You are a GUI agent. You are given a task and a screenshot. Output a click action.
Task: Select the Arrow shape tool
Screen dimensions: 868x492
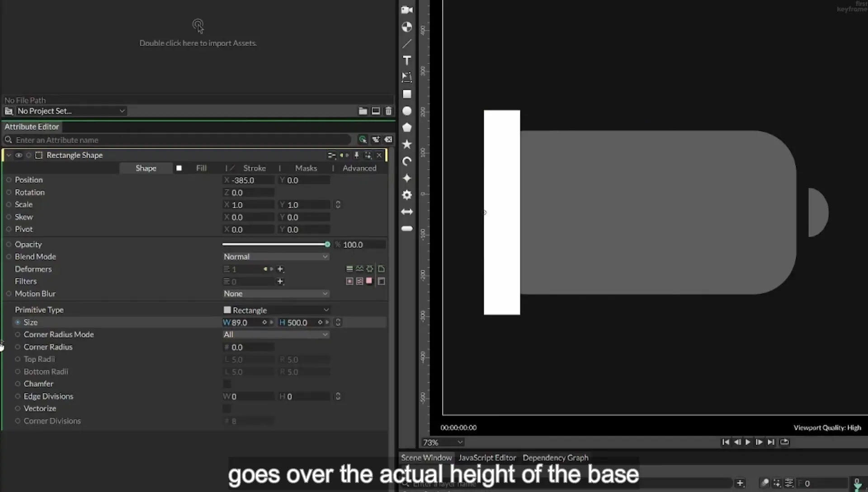[407, 212]
